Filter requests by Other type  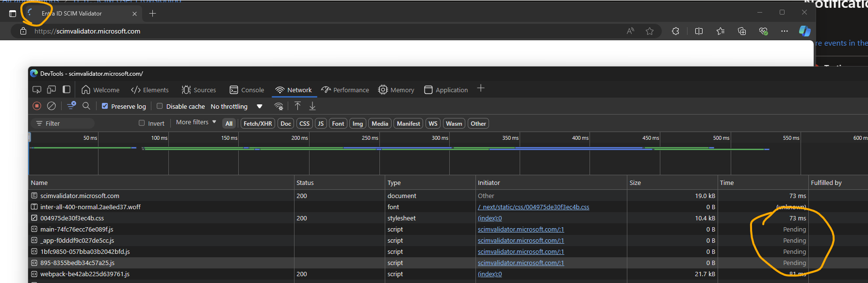tap(478, 124)
